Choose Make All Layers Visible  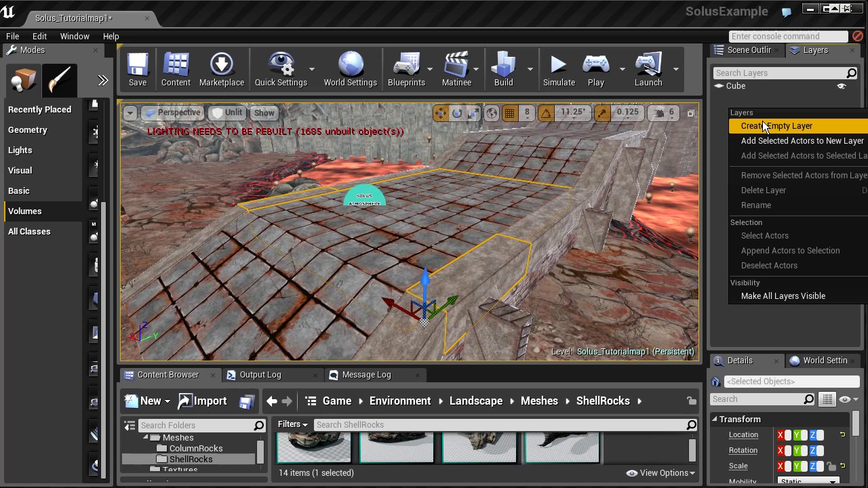[798, 296]
